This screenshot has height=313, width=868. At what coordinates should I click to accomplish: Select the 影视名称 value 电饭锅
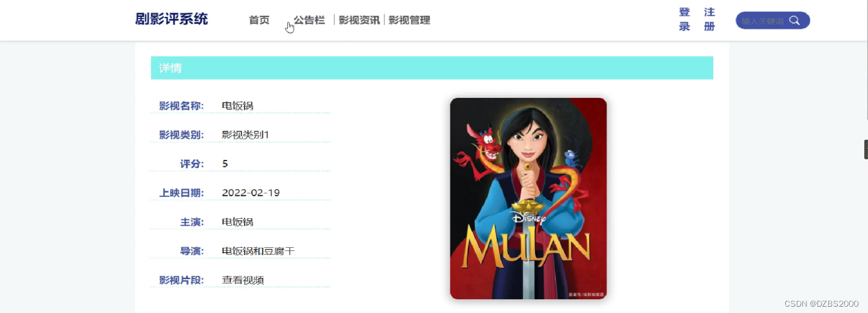238,105
